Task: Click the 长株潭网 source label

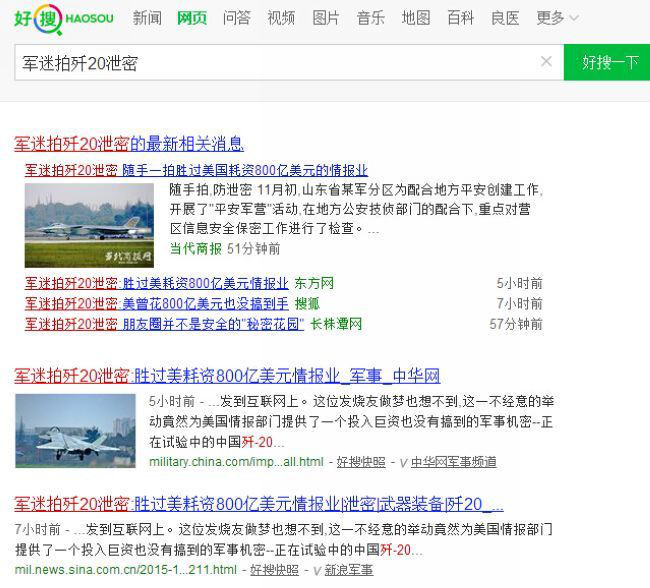Action: click(x=336, y=324)
